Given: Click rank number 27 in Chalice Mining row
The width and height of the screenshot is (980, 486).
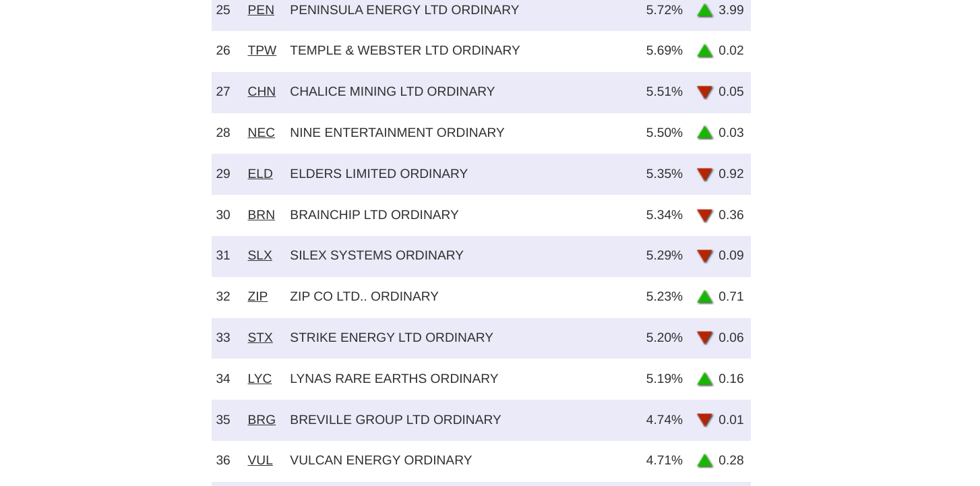Looking at the screenshot, I should 223,92.
